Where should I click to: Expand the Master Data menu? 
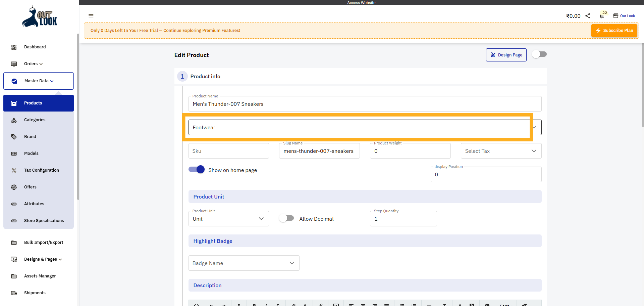pos(38,81)
